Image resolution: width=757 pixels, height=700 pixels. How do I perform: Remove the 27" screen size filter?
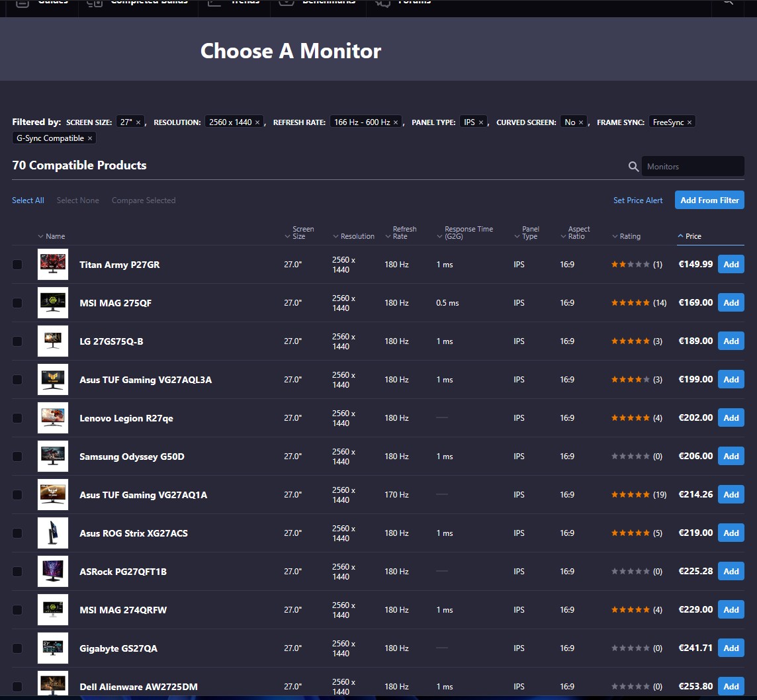tap(138, 122)
